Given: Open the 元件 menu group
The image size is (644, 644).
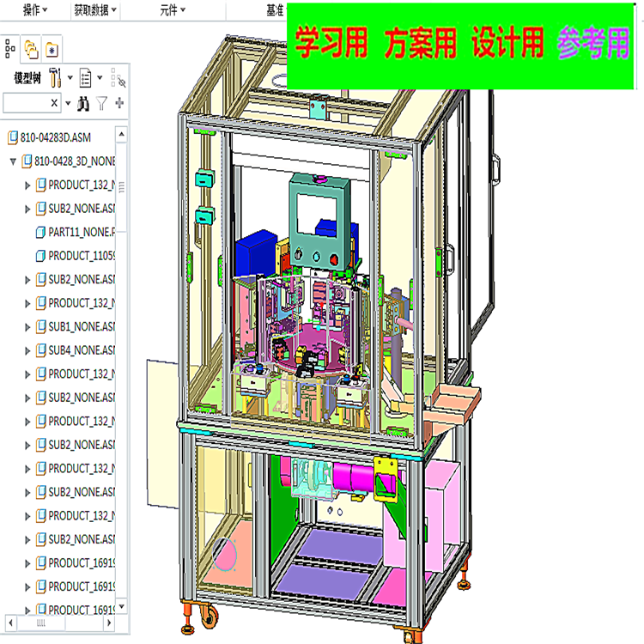Looking at the screenshot, I should [173, 9].
